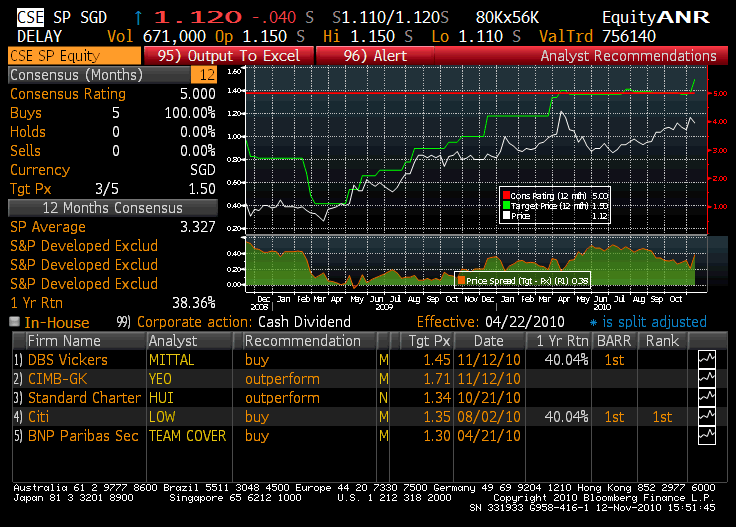The image size is (736, 527).
Task: Click date 10/21/10 for Standard Charter
Action: (x=489, y=398)
